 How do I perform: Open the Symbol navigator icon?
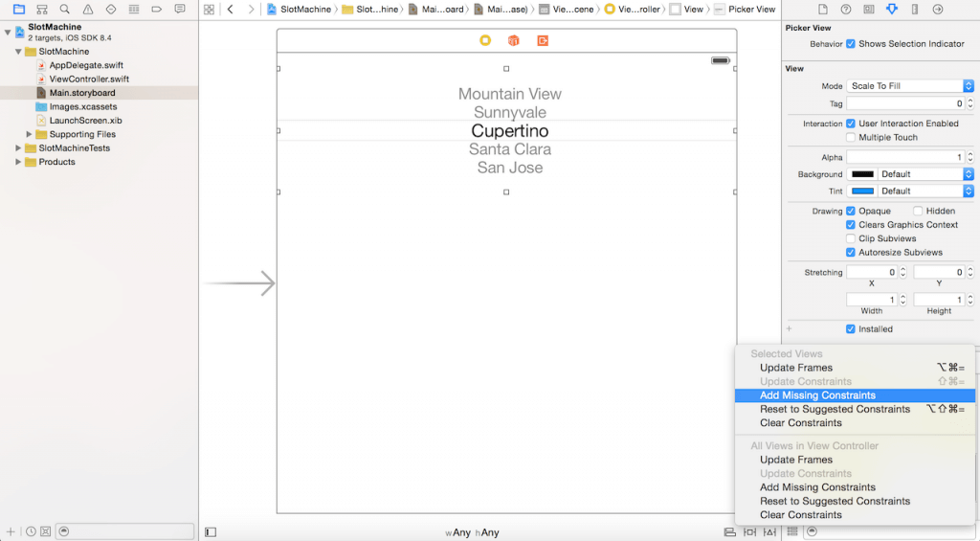(42, 10)
